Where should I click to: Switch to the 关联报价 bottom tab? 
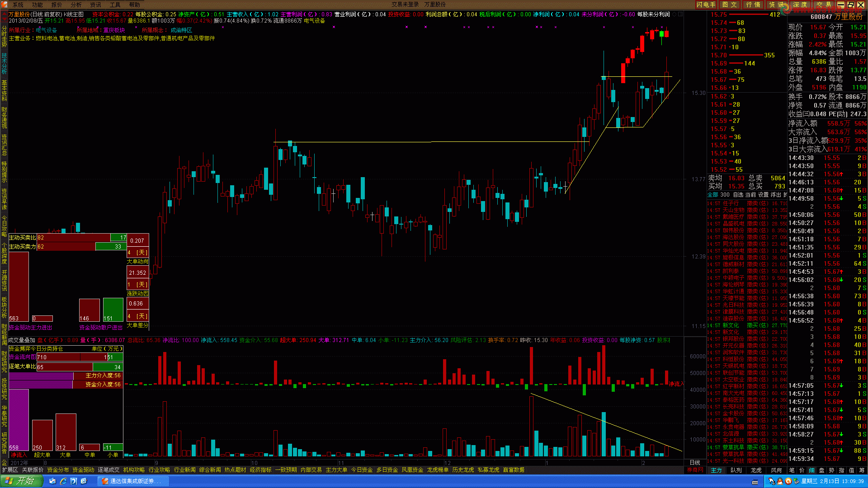tap(33, 470)
